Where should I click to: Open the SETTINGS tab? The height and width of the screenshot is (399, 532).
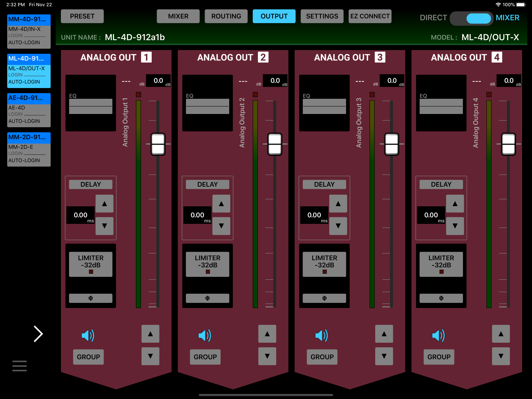pyautogui.click(x=322, y=16)
